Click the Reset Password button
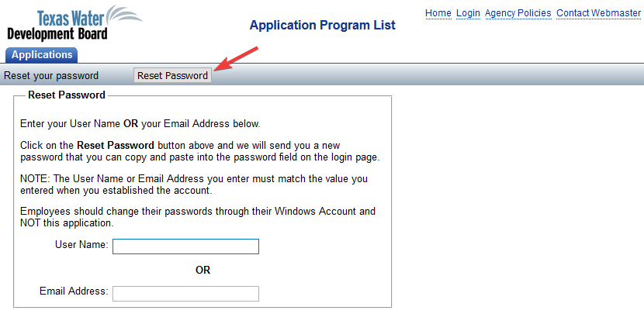644x331 pixels. point(172,75)
